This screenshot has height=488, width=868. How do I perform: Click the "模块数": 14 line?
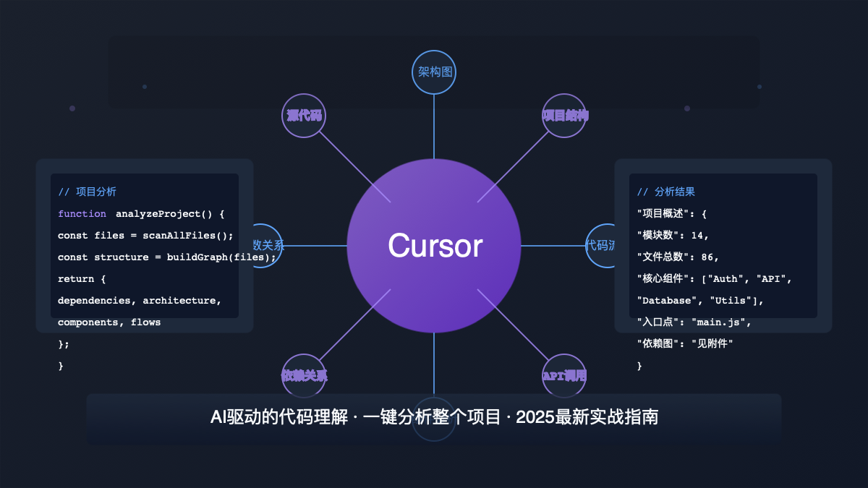point(673,236)
